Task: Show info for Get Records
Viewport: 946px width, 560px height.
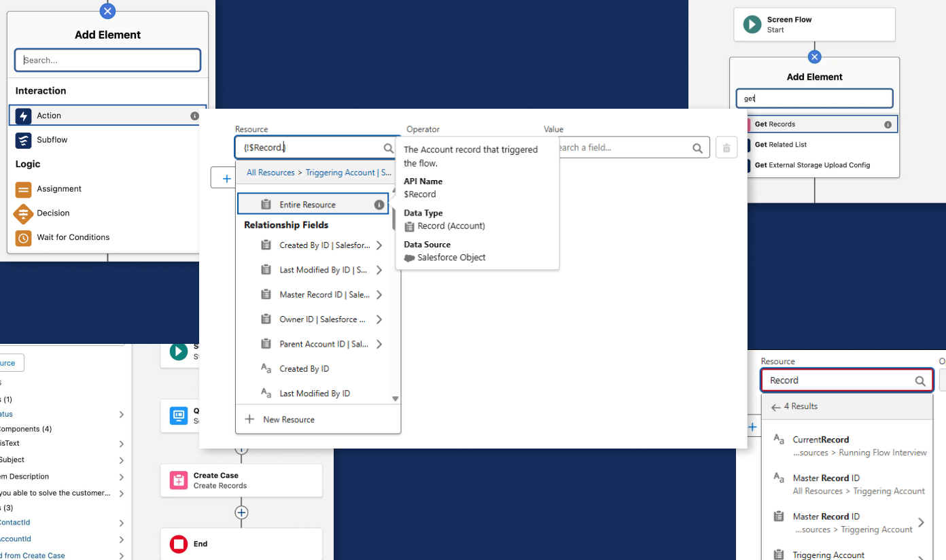Action: tap(888, 124)
